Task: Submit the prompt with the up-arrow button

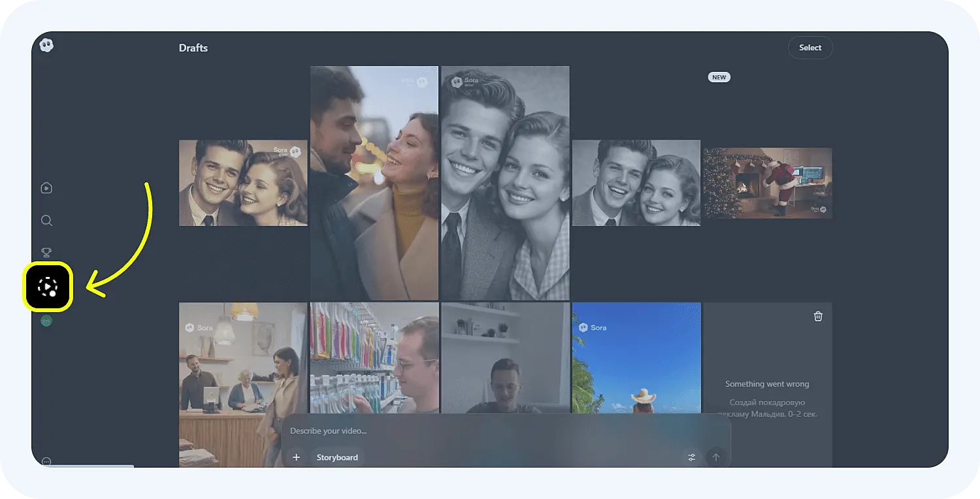Action: click(715, 457)
